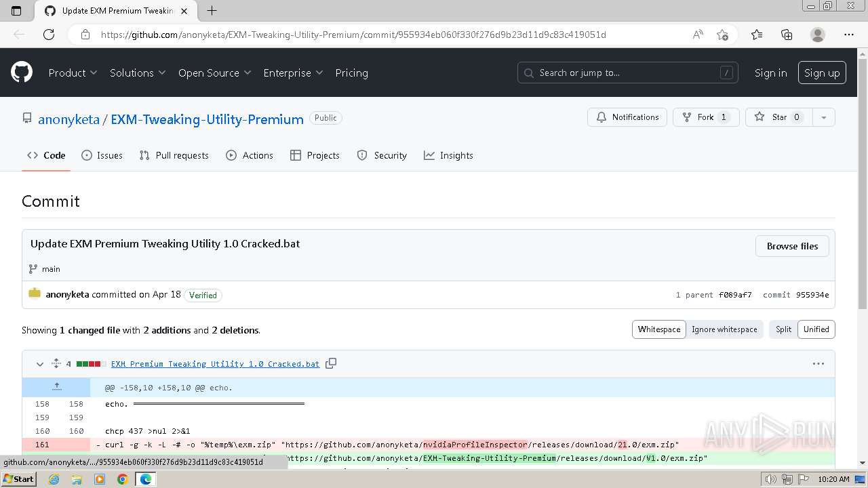Click the browser profile avatar
This screenshot has width=868, height=488.
pyautogui.click(x=818, y=35)
